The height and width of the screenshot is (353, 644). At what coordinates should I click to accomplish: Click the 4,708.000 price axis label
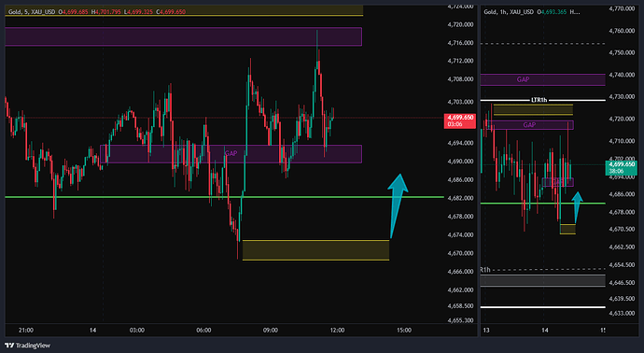pos(460,78)
